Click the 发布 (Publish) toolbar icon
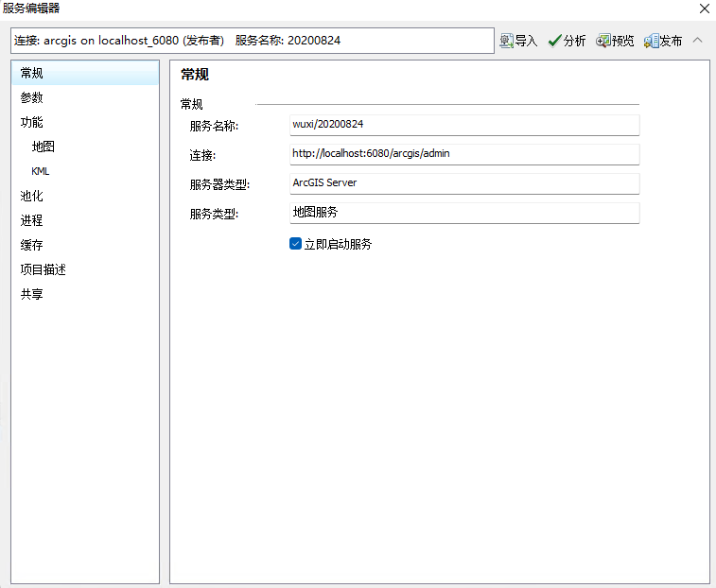 click(663, 41)
